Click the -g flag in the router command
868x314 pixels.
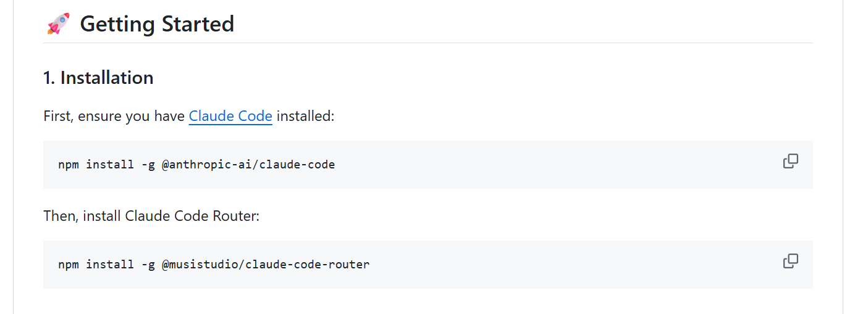[x=148, y=265]
